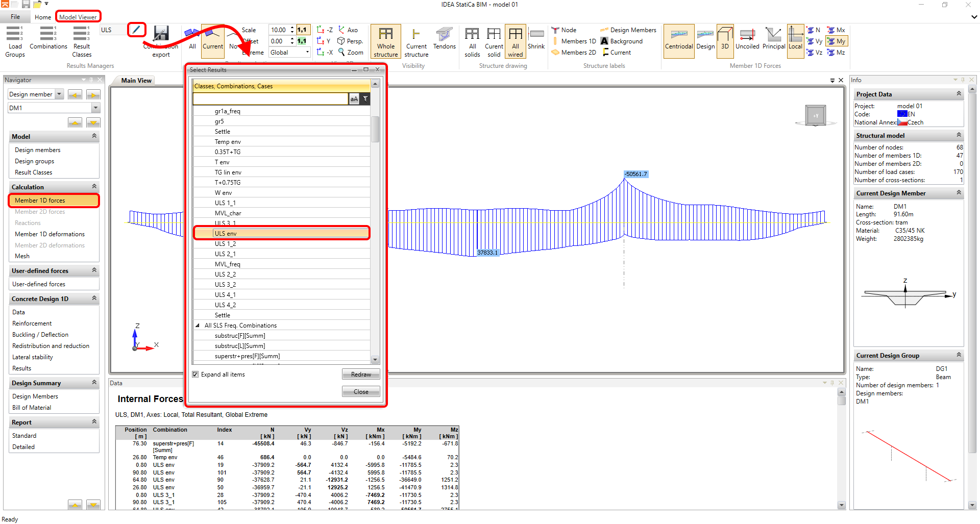Click the search filter text field
This screenshot has width=980, height=524.
tap(271, 99)
